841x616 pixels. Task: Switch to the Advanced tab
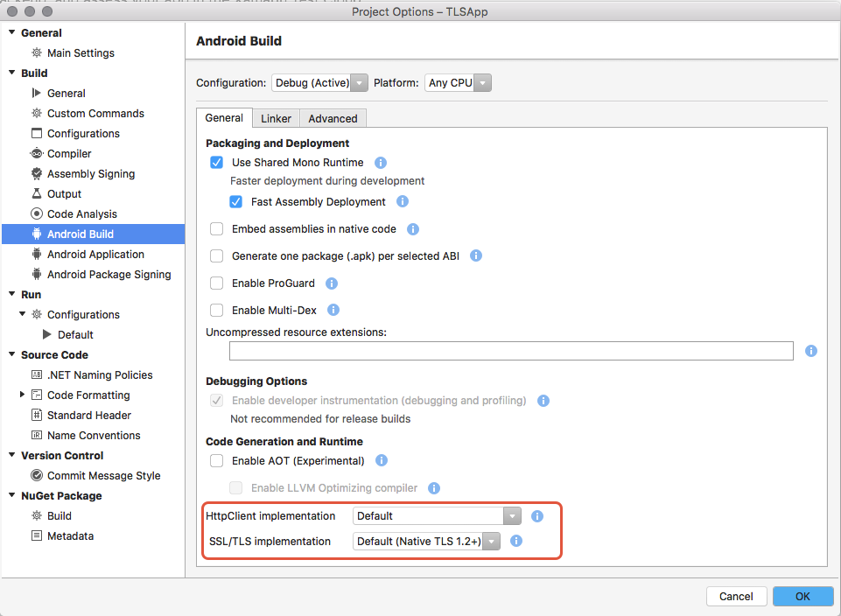333,118
